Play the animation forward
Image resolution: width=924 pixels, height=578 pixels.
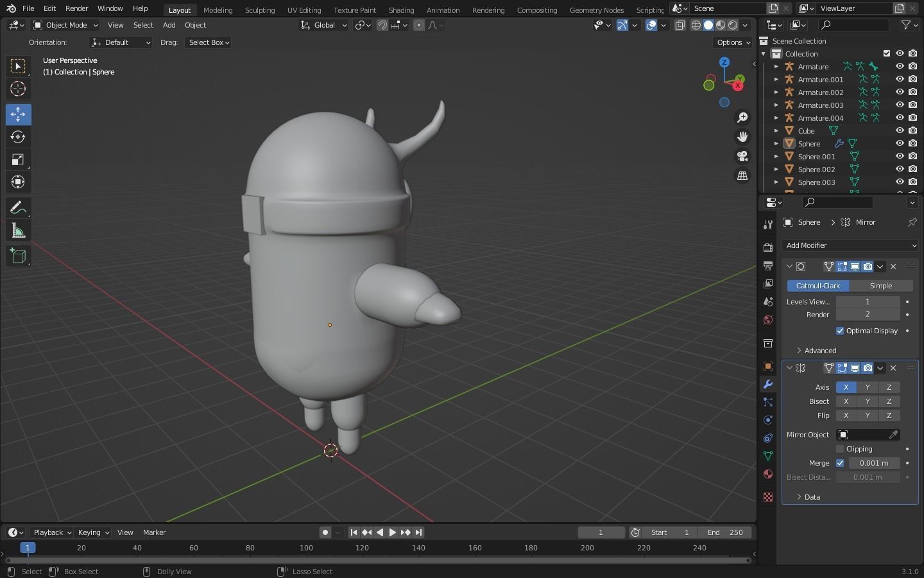point(393,532)
